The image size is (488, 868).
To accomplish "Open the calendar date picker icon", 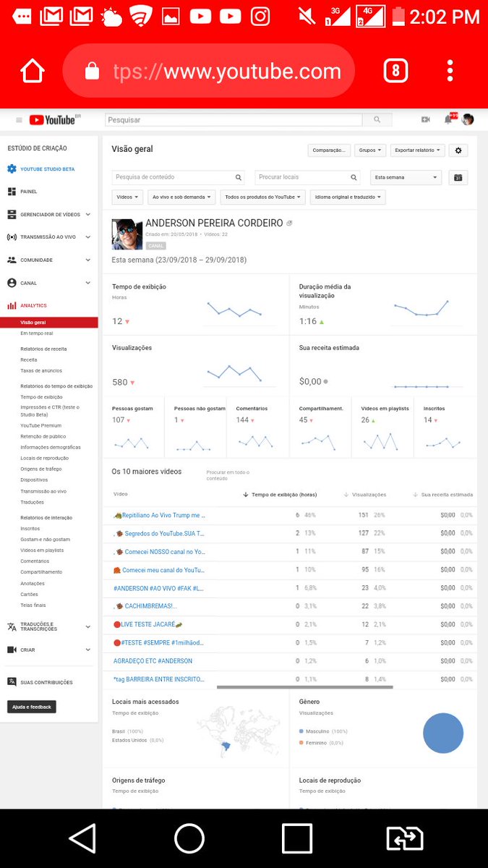I will pos(458,177).
